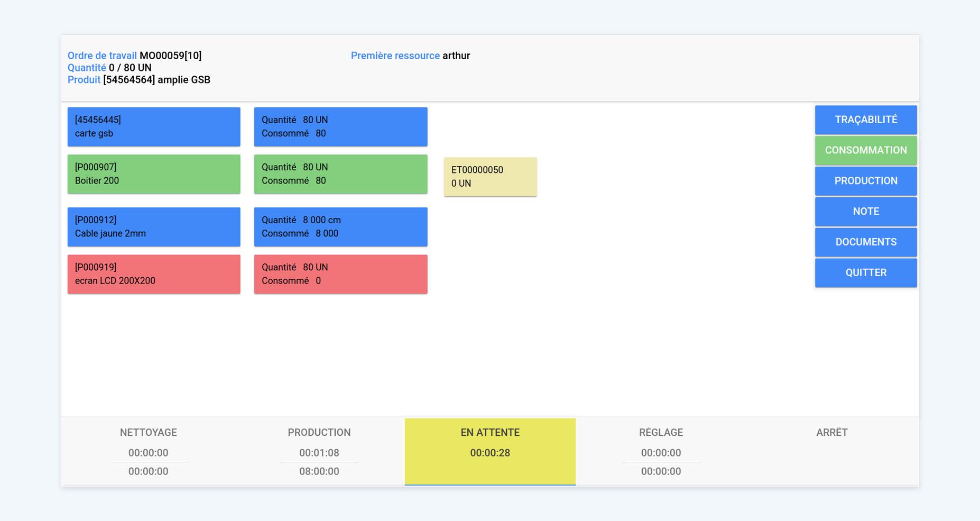Open the TRAÇABILITÉ panel
The height and width of the screenshot is (521, 980).
(x=865, y=120)
